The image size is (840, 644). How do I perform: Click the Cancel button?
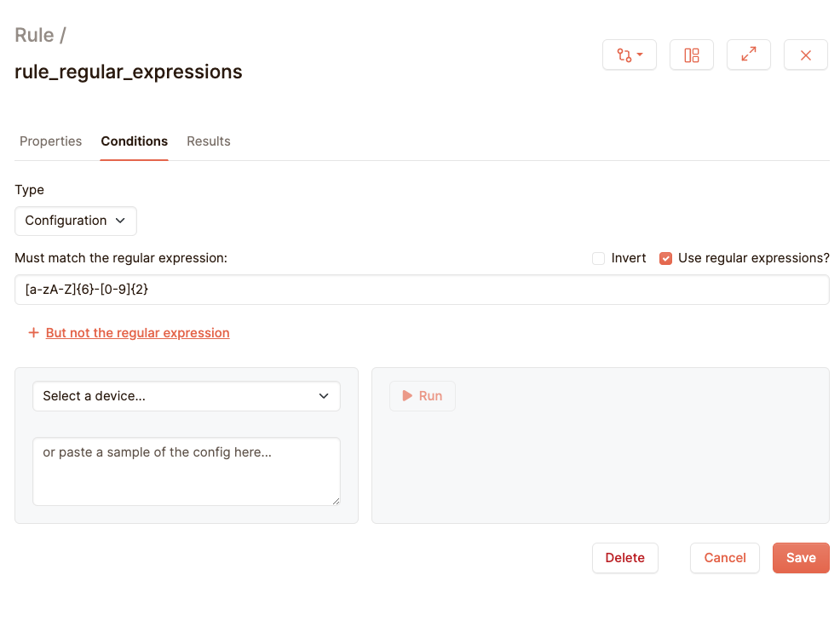click(x=724, y=558)
